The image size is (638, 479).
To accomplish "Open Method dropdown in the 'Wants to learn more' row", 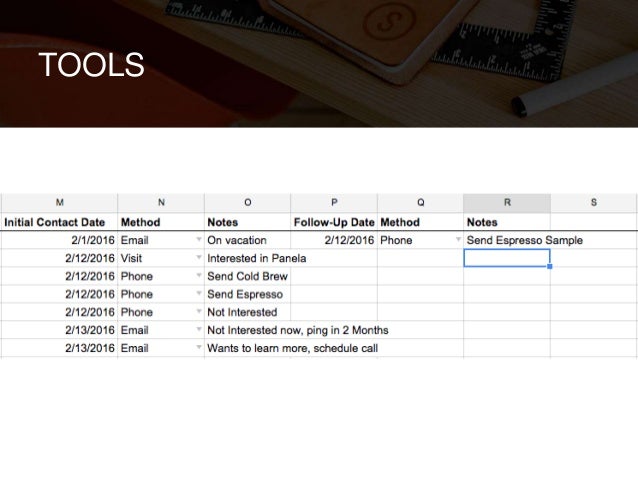I will click(199, 347).
